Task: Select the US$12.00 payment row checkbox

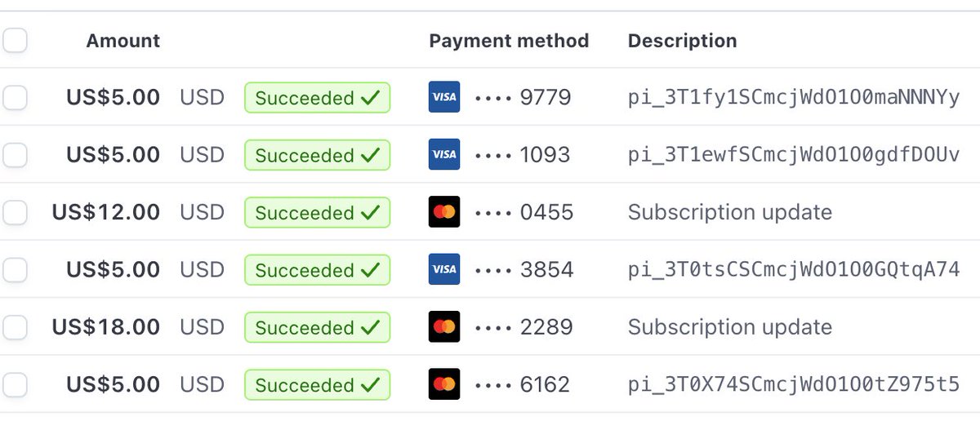Action: tap(15, 212)
